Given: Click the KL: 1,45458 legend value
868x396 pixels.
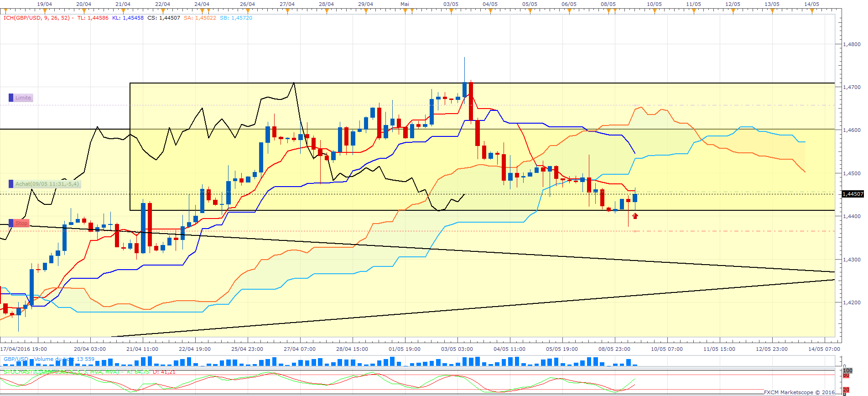Looking at the screenshot, I should [128, 18].
